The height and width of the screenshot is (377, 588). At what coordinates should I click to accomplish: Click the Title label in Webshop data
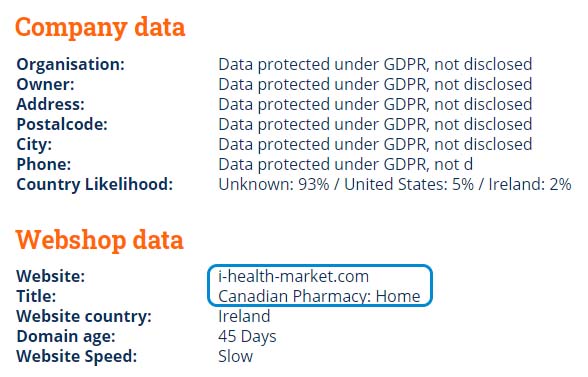pyautogui.click(x=36, y=296)
